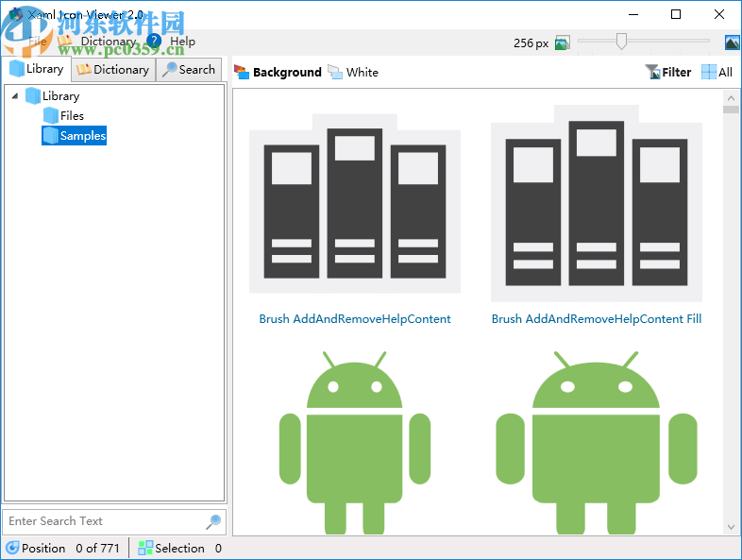Click the small image size icon
The height and width of the screenshot is (560, 742).
[563, 43]
